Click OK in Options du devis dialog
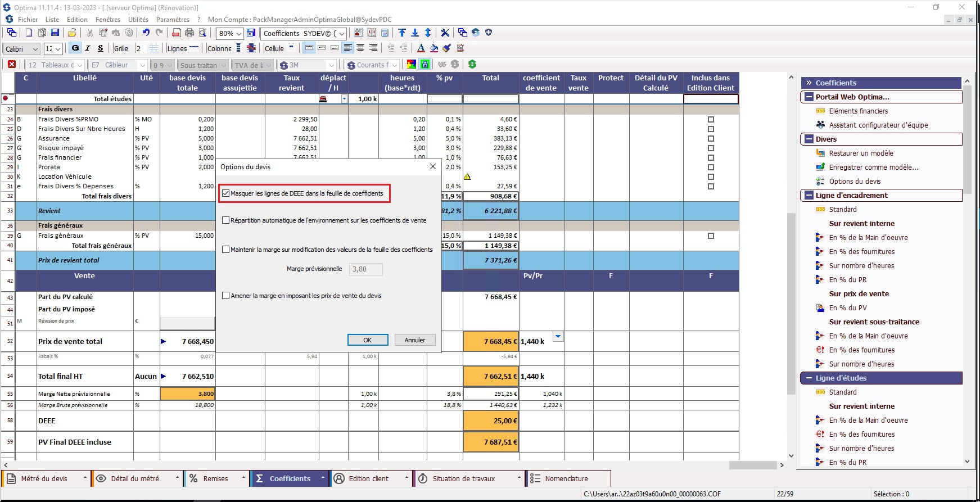This screenshot has width=980, height=502. pyautogui.click(x=368, y=340)
